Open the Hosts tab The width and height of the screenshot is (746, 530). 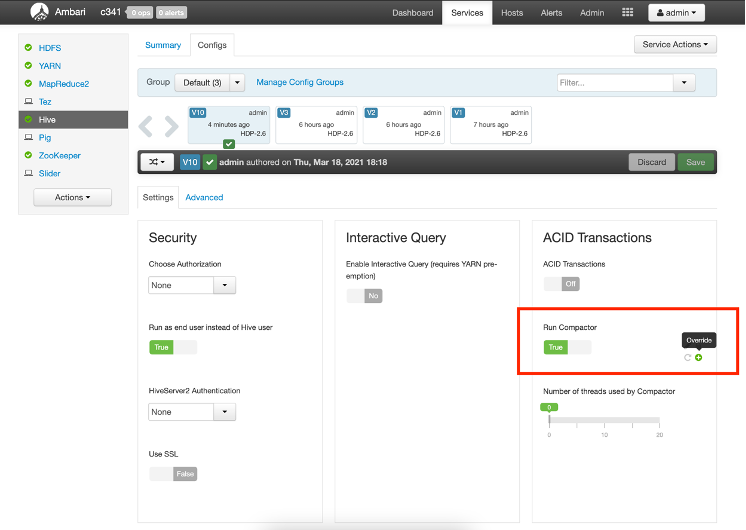click(x=512, y=13)
